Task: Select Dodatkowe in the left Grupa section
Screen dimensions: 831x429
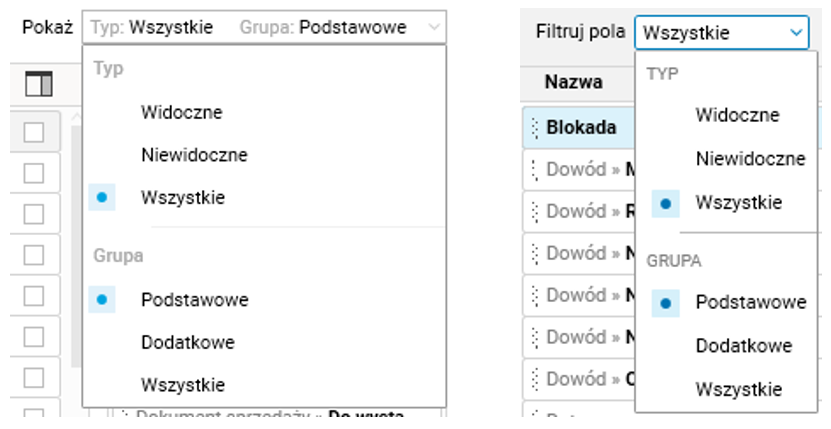Action: (x=188, y=342)
